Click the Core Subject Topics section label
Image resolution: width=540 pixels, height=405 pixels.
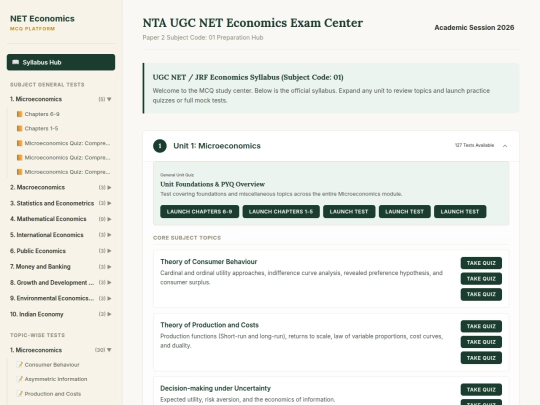187,238
